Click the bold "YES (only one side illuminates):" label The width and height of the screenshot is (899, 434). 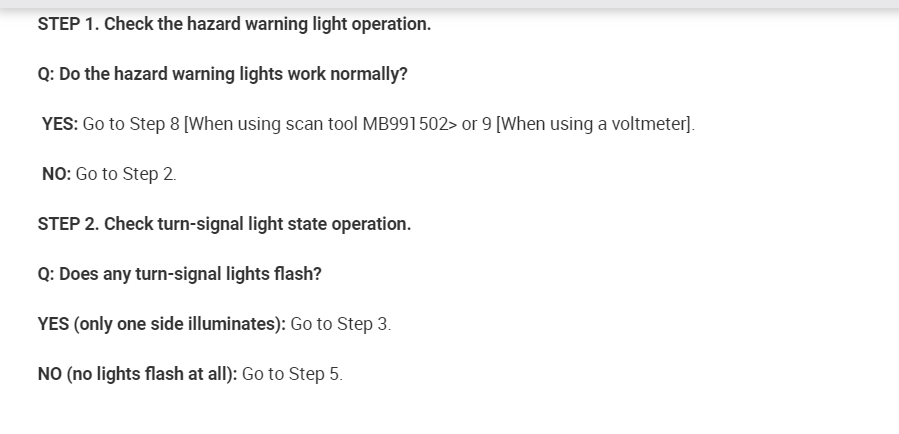click(x=161, y=324)
